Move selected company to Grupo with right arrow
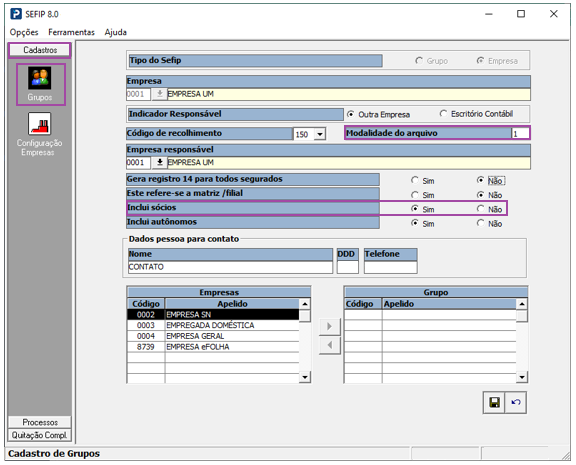576x465 pixels. (330, 326)
